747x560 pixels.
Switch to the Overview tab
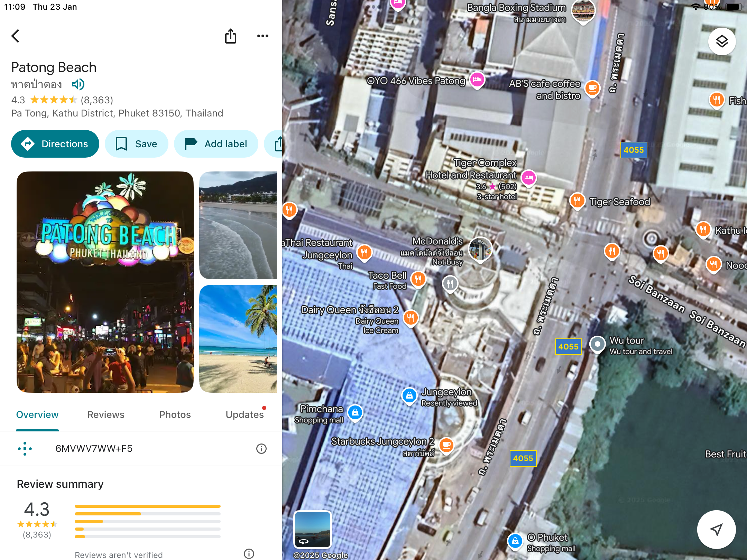coord(37,414)
